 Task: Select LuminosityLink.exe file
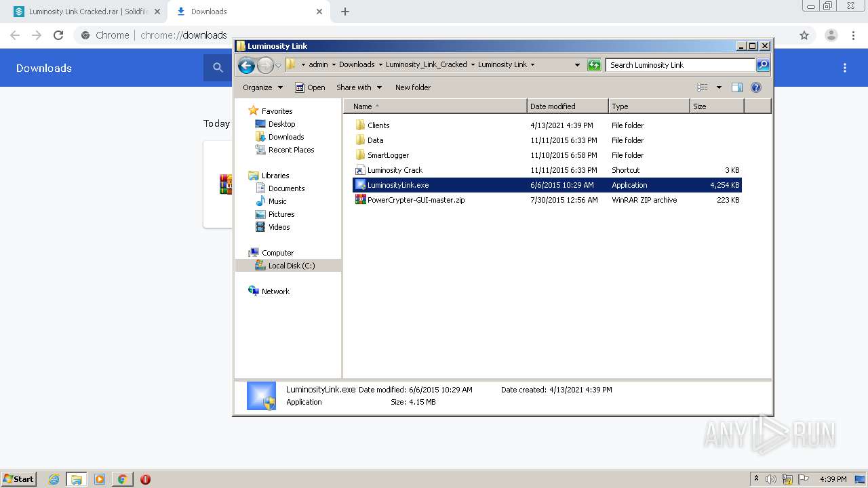(547, 185)
